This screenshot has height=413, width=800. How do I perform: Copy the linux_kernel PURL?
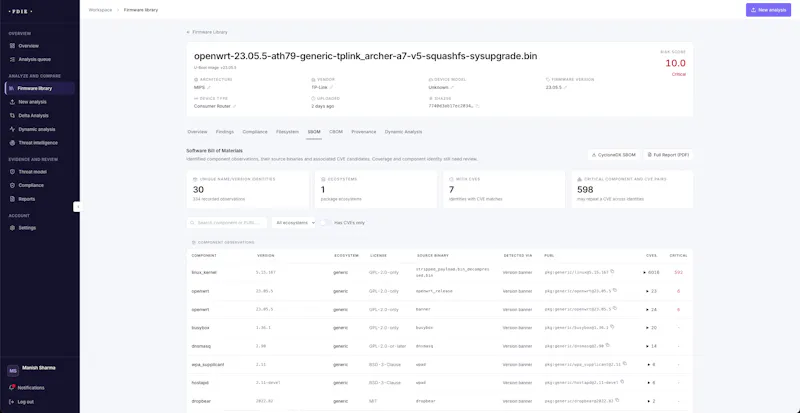[612, 272]
